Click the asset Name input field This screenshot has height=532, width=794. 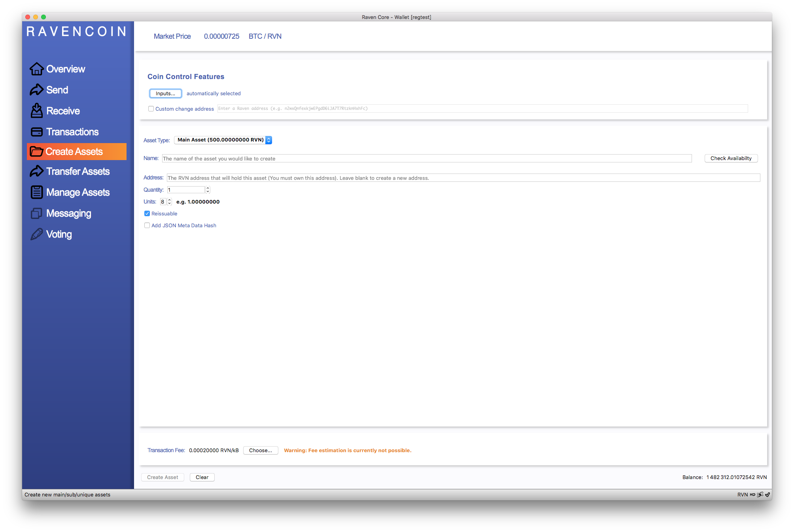click(427, 158)
